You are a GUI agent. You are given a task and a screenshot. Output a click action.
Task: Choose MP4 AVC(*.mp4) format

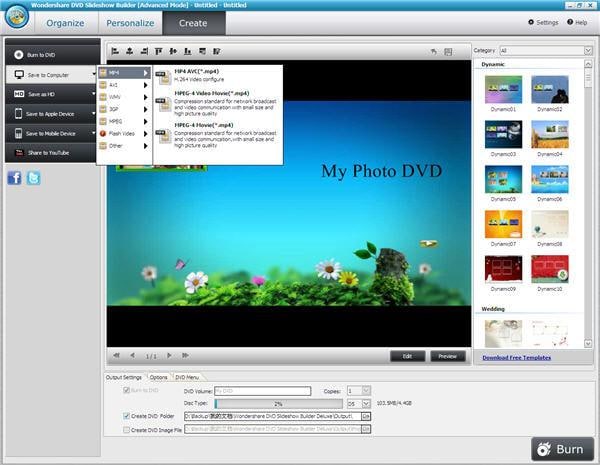pyautogui.click(x=217, y=75)
